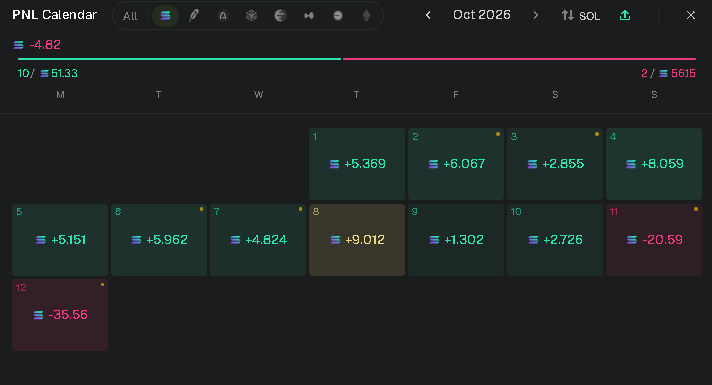Screen dimensions: 712x385
Task: Go to the next month
Action: pos(536,15)
